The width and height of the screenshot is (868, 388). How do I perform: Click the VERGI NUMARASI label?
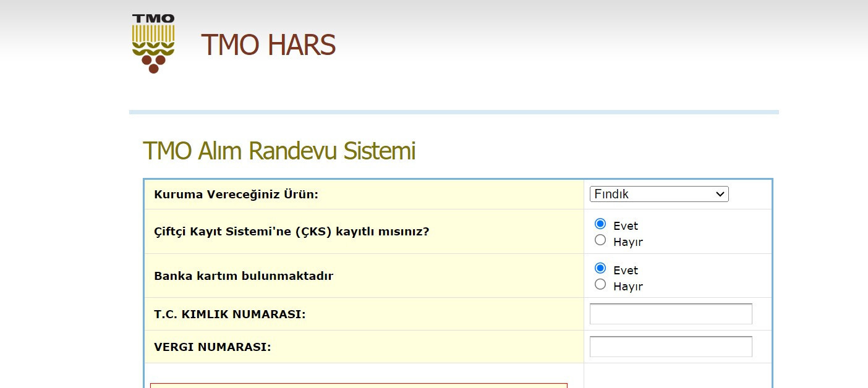point(212,347)
